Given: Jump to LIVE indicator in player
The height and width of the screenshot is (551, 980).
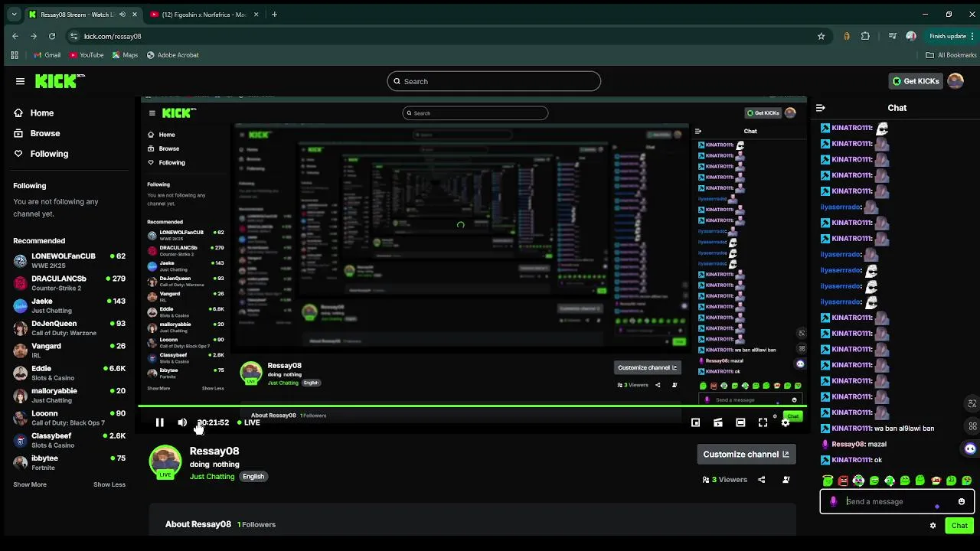Looking at the screenshot, I should [249, 422].
